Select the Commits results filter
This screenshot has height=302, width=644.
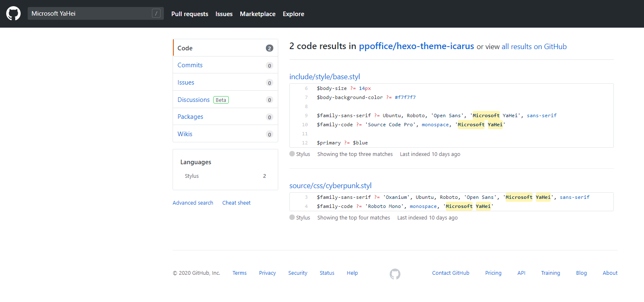coord(190,65)
